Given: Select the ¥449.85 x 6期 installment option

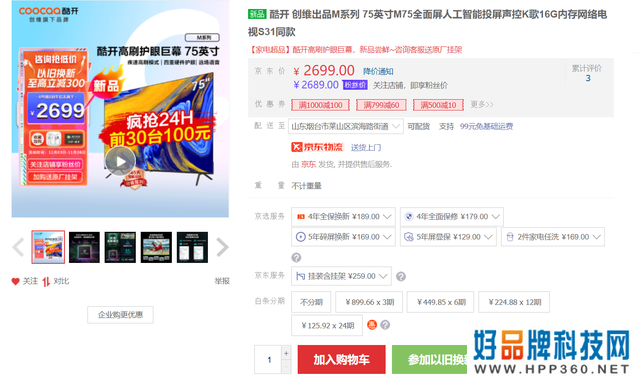Looking at the screenshot, I should pos(440,302).
